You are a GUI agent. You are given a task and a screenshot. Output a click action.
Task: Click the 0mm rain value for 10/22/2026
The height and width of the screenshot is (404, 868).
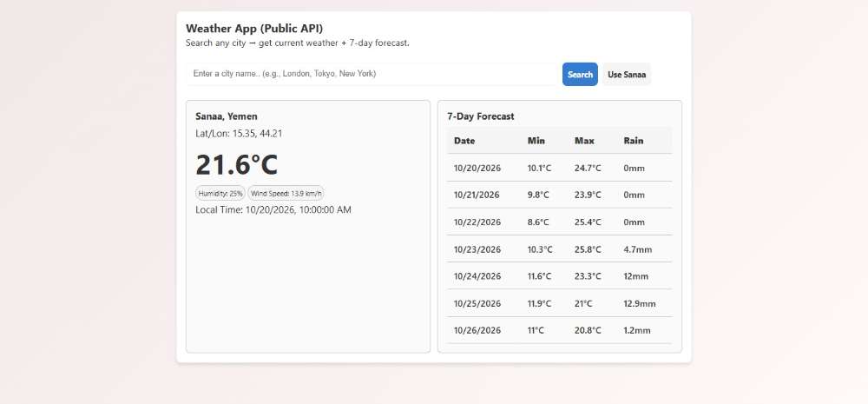(x=634, y=222)
